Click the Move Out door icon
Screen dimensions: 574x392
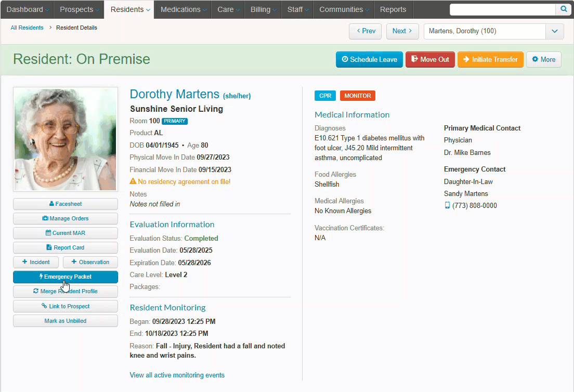point(414,59)
